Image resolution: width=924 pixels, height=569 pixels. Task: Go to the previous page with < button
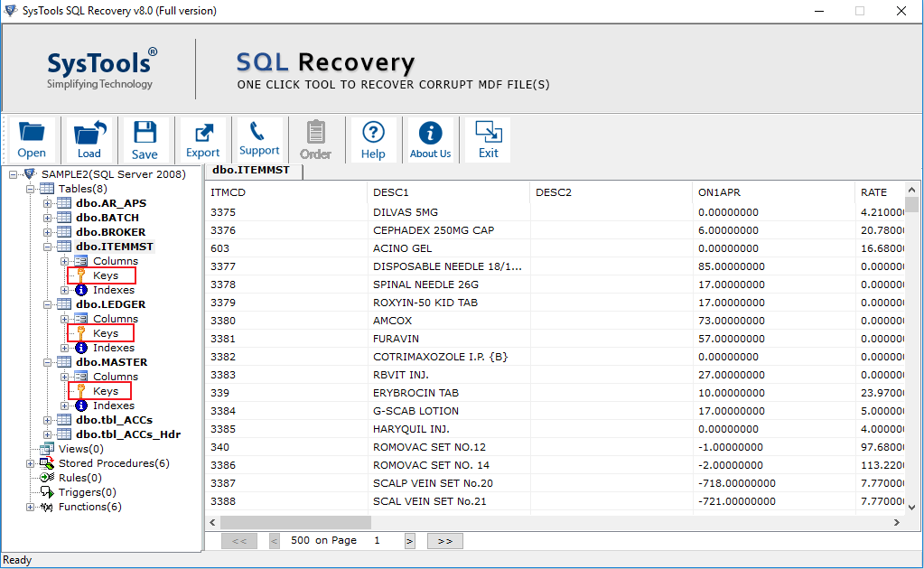pos(275,541)
